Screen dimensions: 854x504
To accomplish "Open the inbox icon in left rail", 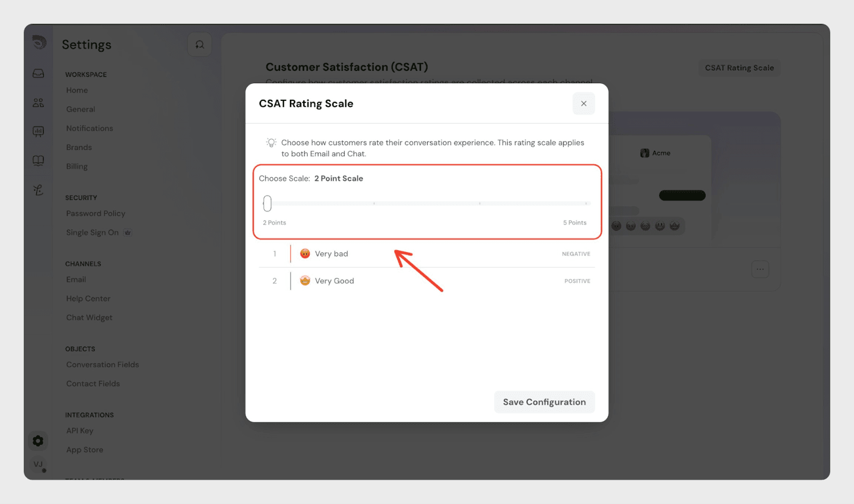I will [38, 74].
